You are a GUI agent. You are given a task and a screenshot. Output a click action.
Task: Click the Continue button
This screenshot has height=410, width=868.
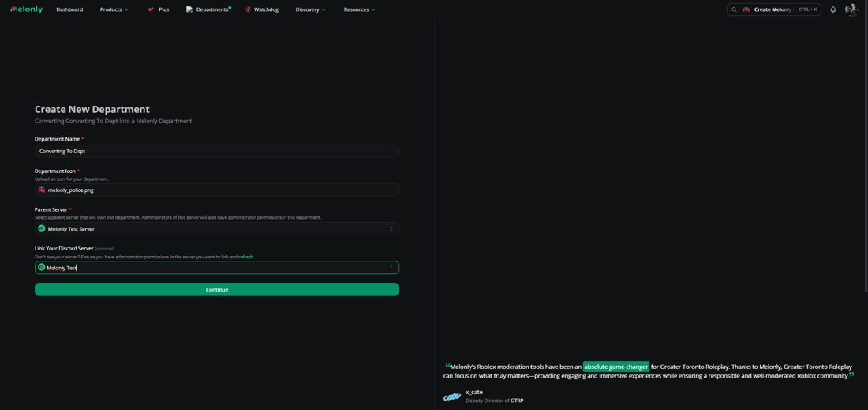[217, 290]
